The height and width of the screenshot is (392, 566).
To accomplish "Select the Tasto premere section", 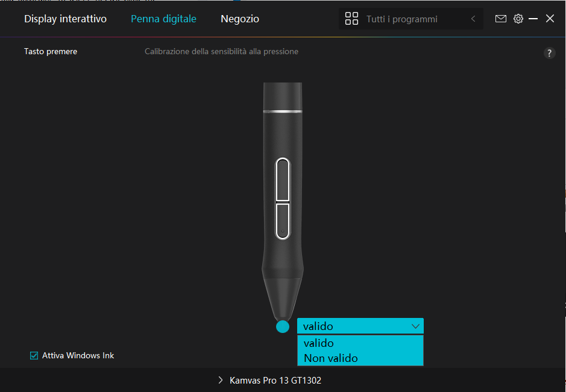I will pyautogui.click(x=51, y=52).
